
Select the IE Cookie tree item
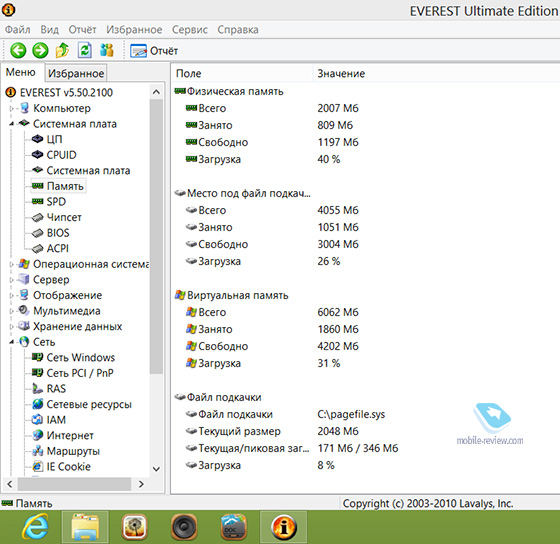point(61,466)
